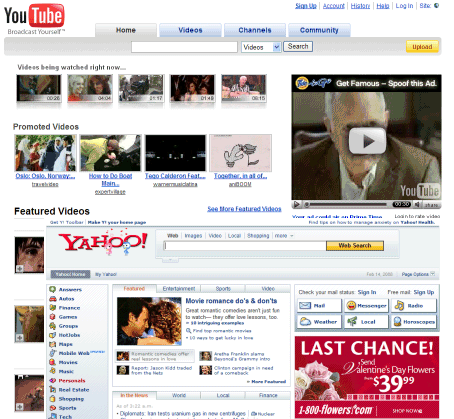Switch to the Channels tab
The width and height of the screenshot is (454, 419).
coord(255,30)
